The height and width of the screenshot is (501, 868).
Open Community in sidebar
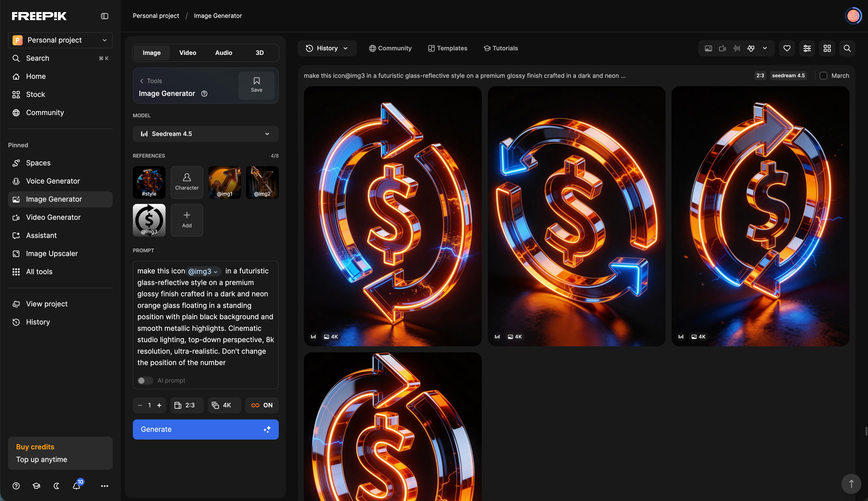click(x=60, y=113)
